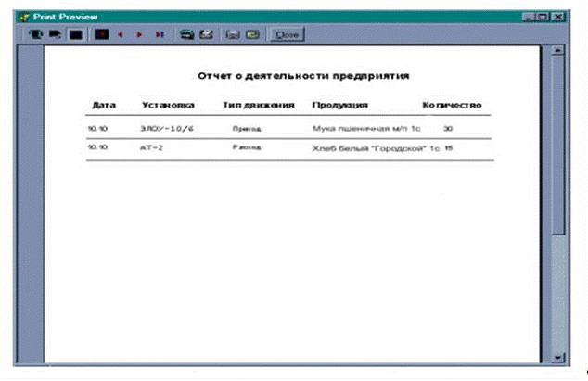Save the report using the toolbar disk icon
The image size is (588, 381).
233,34
